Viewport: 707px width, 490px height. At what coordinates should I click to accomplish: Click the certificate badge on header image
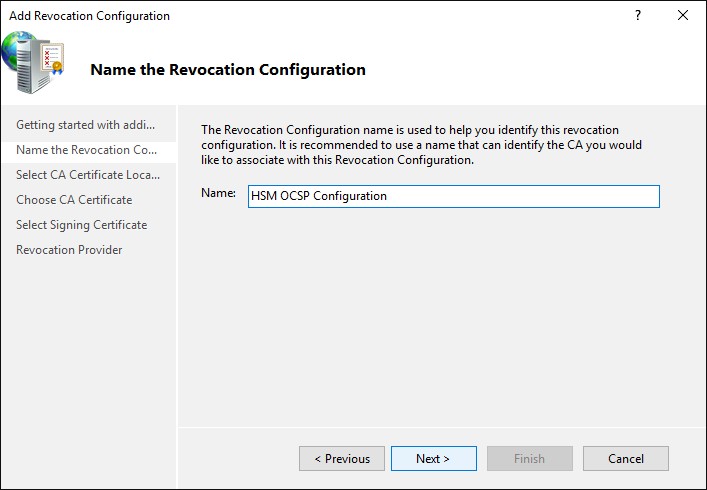pos(53,58)
